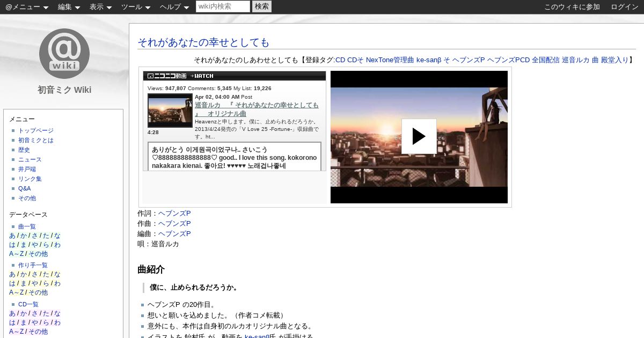Open the Q&A menu link

point(25,188)
